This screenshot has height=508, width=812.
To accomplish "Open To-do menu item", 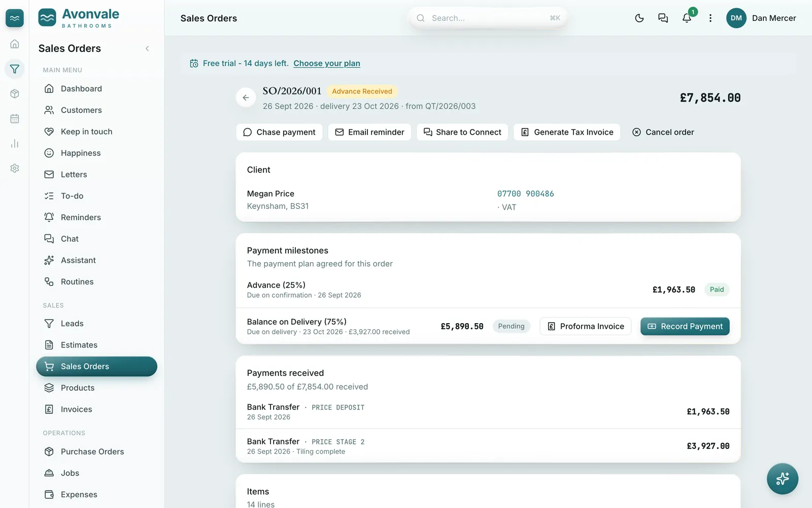I will coord(96,196).
